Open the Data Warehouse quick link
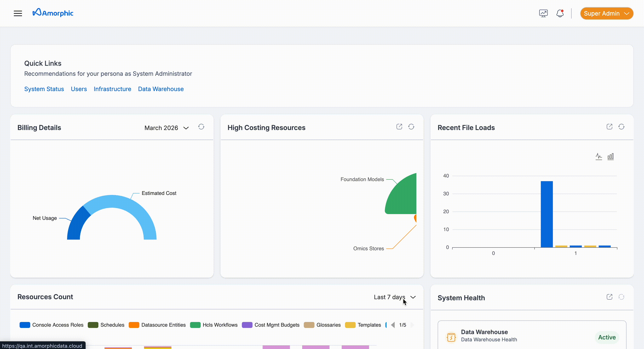644x349 pixels. [161, 89]
